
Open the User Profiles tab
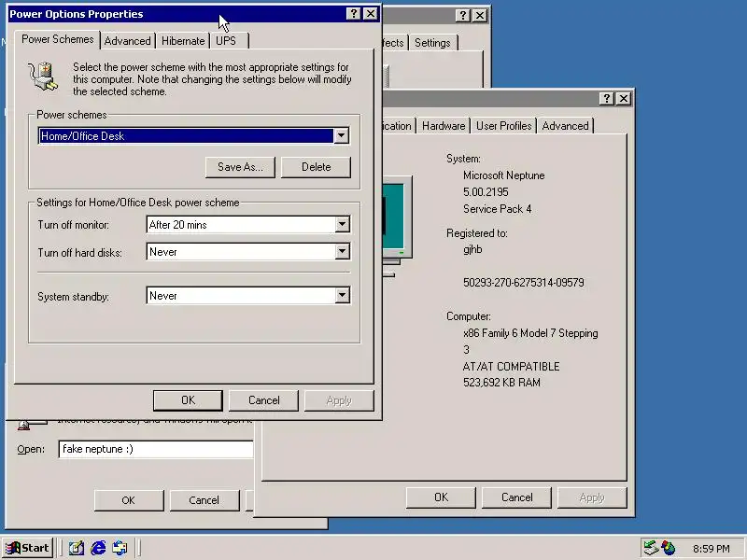(503, 126)
